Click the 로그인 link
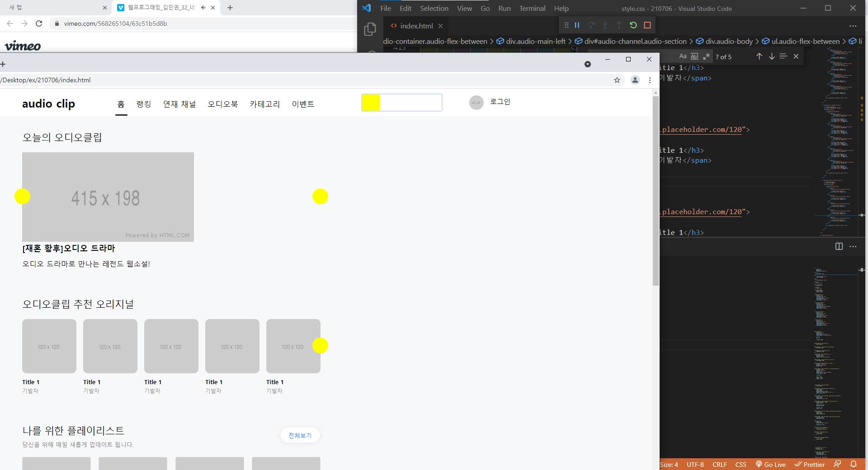868x470 pixels. click(x=500, y=102)
